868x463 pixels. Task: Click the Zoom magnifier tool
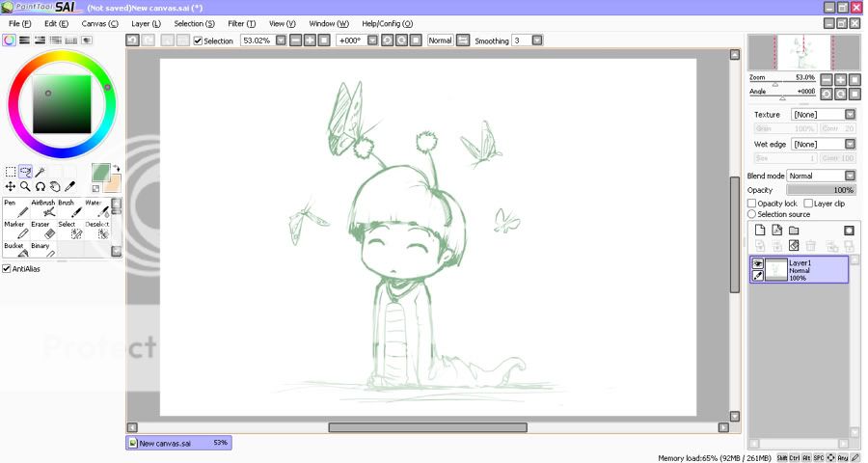pyautogui.click(x=25, y=186)
